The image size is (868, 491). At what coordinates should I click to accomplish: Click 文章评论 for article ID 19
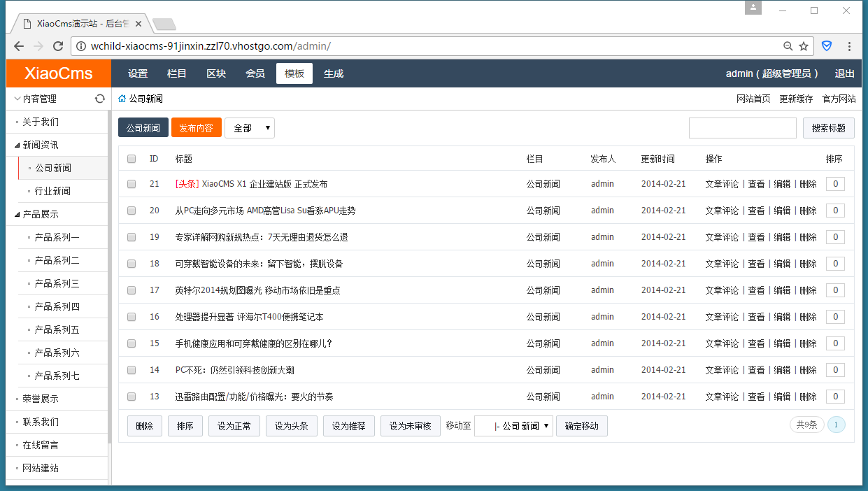pyautogui.click(x=722, y=237)
